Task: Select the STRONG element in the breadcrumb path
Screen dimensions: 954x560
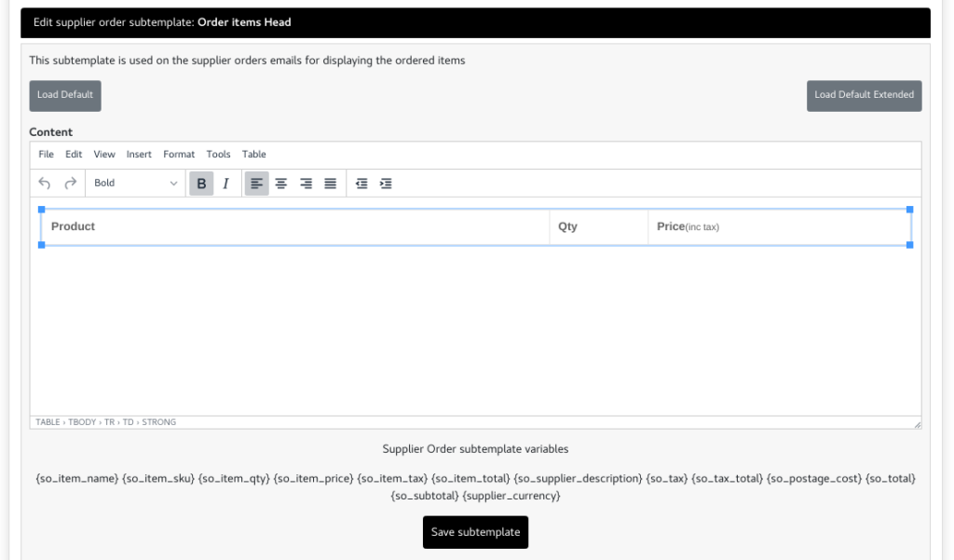Action: pyautogui.click(x=159, y=421)
